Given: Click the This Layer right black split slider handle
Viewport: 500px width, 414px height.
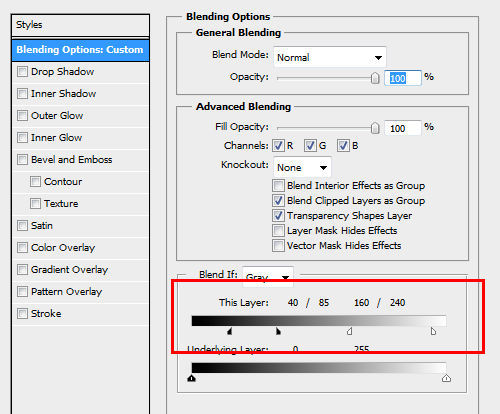Looking at the screenshot, I should 278,331.
